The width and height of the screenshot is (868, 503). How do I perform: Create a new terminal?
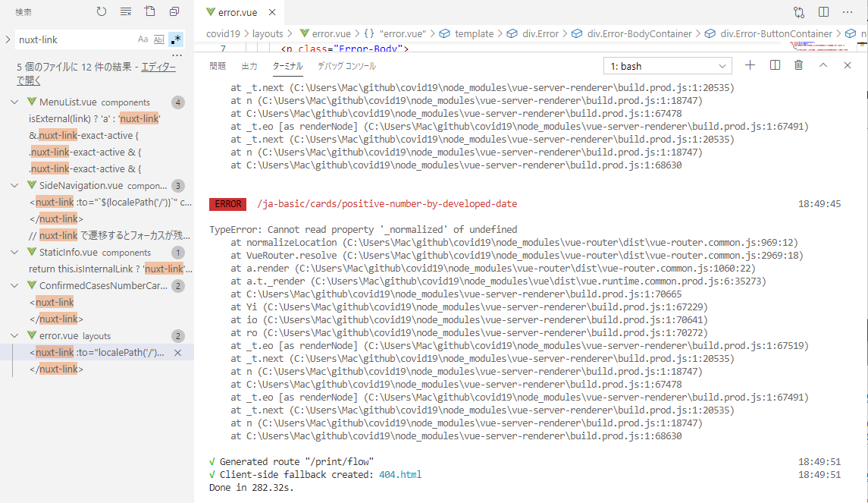[750, 65]
